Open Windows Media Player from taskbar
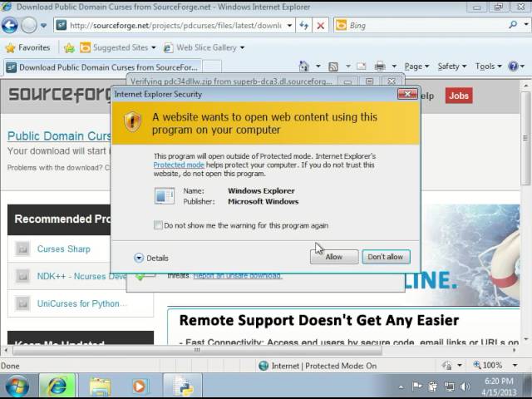Image resolution: width=532 pixels, height=399 pixels. [139, 386]
